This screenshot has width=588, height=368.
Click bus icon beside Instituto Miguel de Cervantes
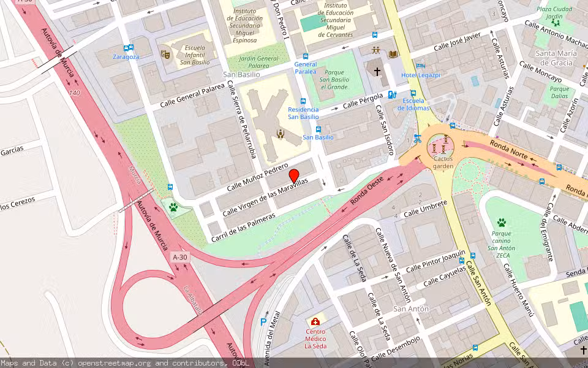click(x=375, y=35)
